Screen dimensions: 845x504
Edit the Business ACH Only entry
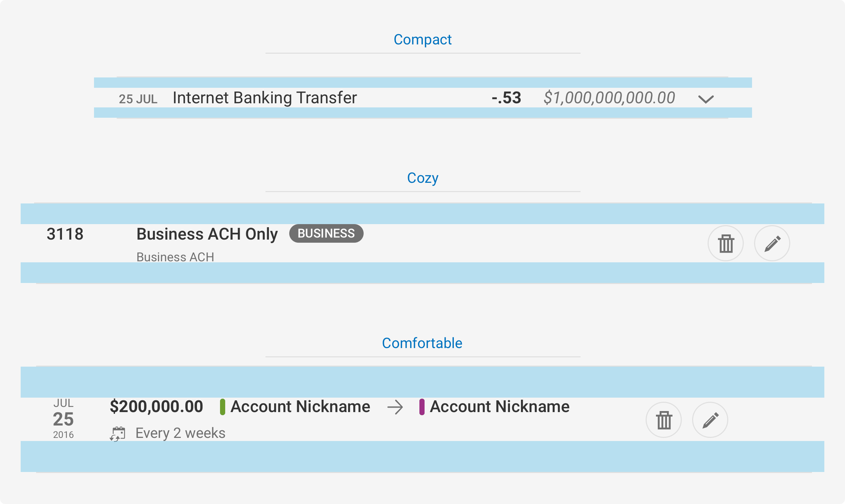772,243
